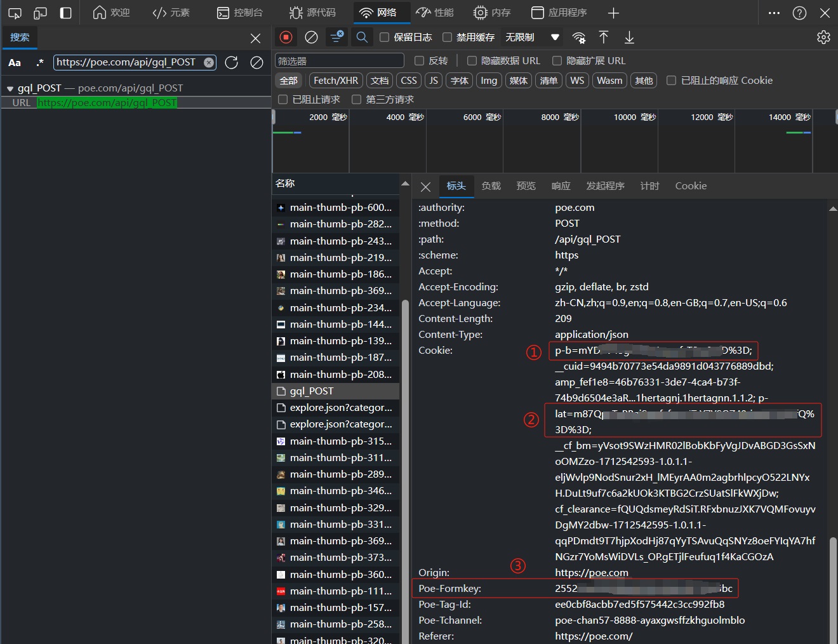Open the 应用程序 application tab
The width and height of the screenshot is (838, 644).
click(x=559, y=13)
